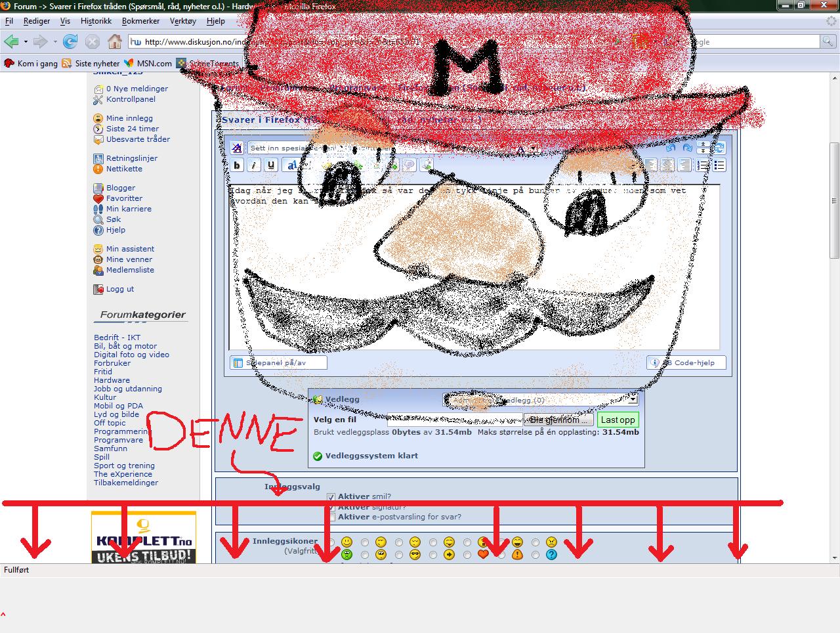The image size is (840, 633).
Task: Click the remove-formatting icon in editor
Action: [237, 148]
